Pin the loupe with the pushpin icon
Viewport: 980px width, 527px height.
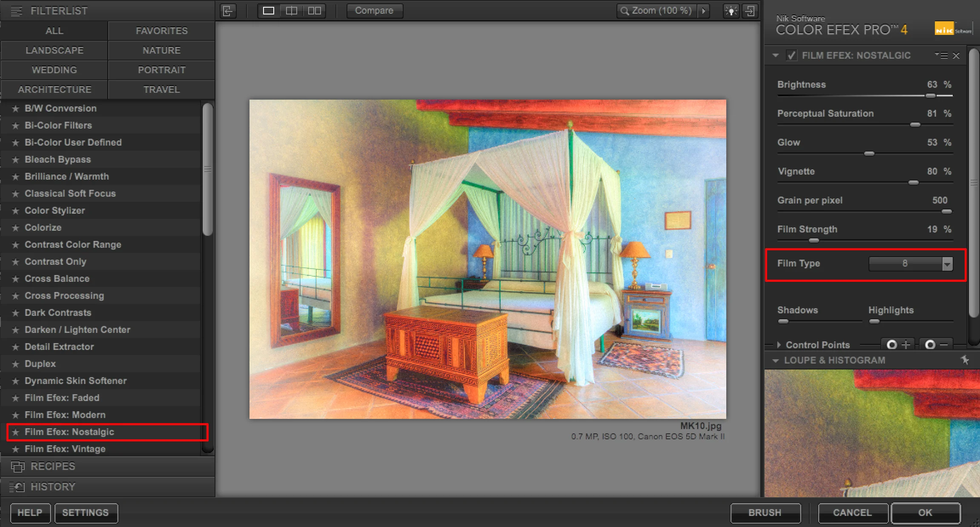(x=965, y=360)
